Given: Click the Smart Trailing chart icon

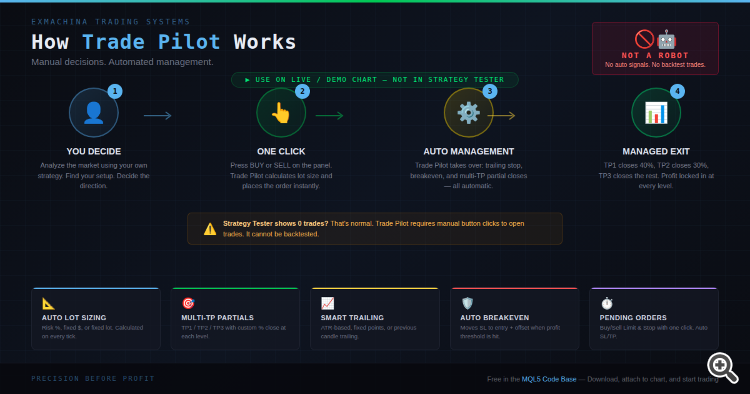Looking at the screenshot, I should 328,303.
